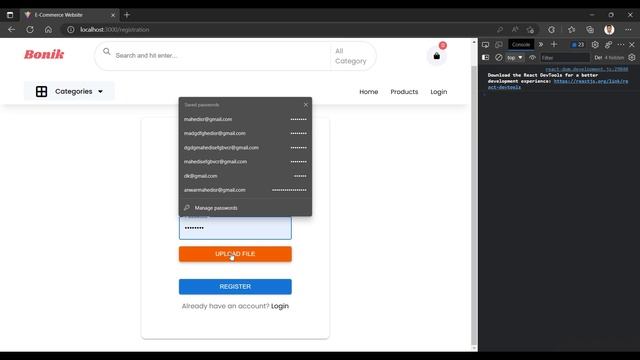Open saved password key icon in address bar
The width and height of the screenshot is (640, 360).
click(x=500, y=29)
